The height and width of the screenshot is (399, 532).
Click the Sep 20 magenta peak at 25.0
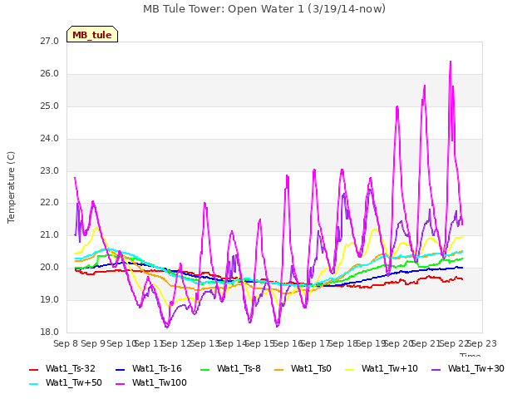point(397,107)
